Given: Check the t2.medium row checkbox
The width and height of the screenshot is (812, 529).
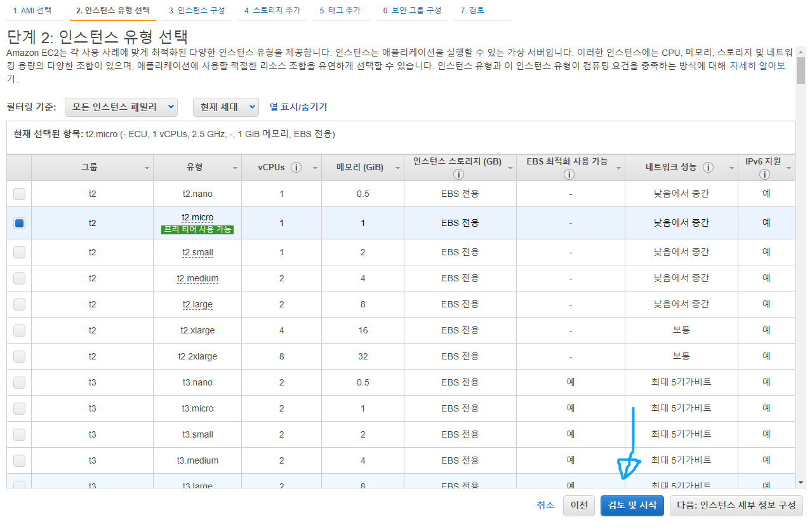Looking at the screenshot, I should [x=19, y=278].
